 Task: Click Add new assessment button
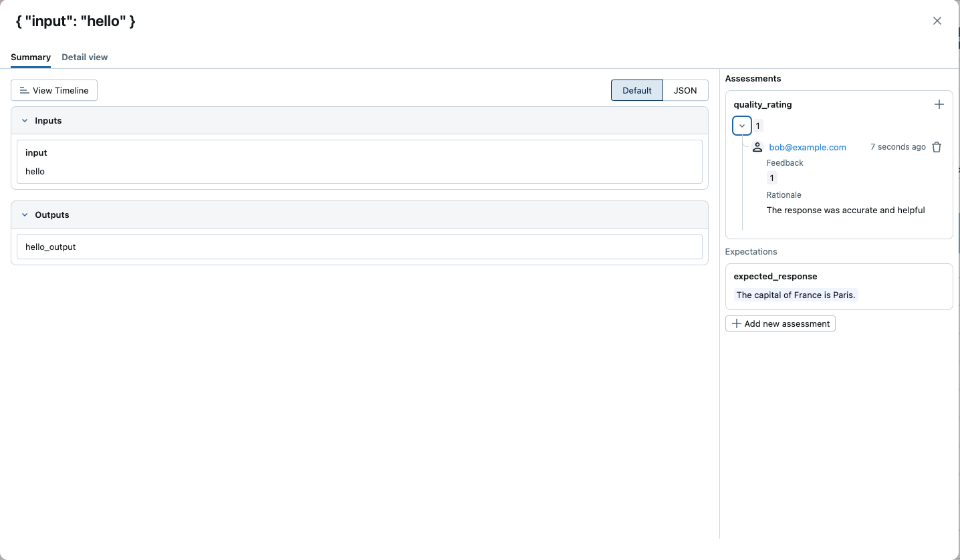(780, 323)
